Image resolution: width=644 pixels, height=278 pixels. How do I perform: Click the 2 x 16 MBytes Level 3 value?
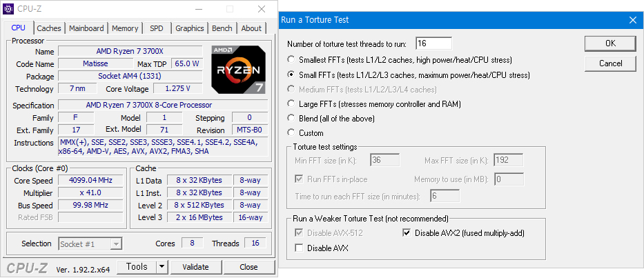click(199, 217)
